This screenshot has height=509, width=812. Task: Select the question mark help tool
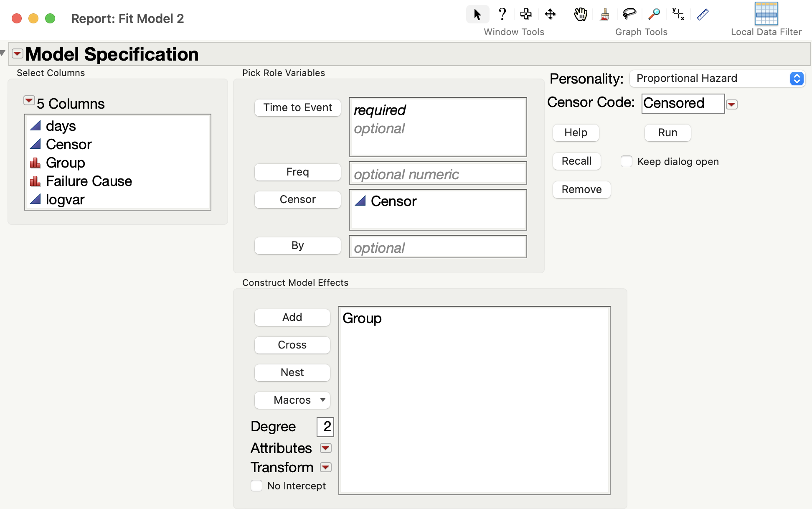[x=502, y=15]
